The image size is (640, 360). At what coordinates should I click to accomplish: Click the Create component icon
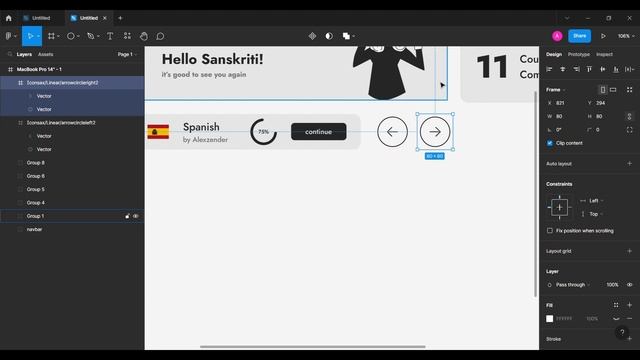(x=312, y=36)
